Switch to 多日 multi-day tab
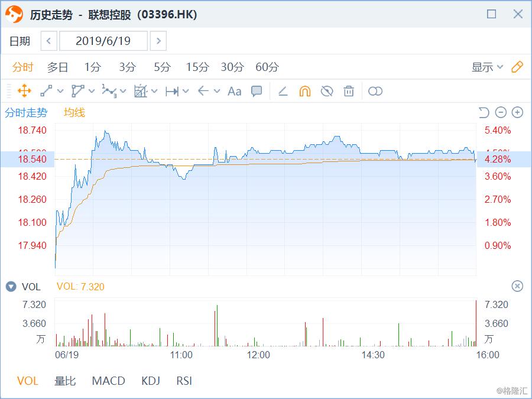Image resolution: width=532 pixels, height=399 pixels. [57, 67]
